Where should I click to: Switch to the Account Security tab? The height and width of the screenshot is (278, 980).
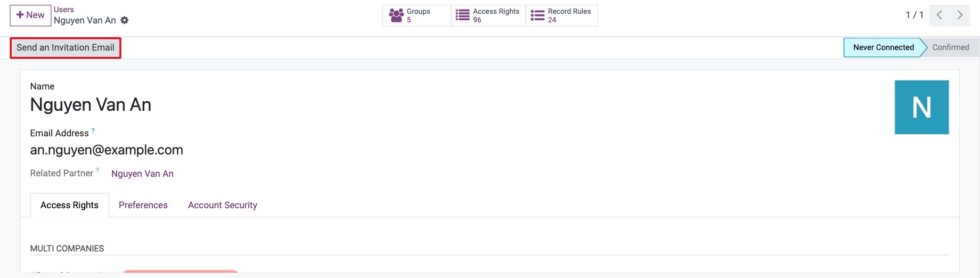(223, 206)
